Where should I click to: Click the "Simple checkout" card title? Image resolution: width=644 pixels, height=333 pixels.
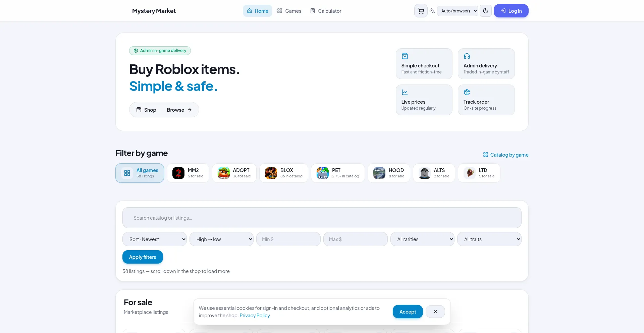tap(420, 66)
